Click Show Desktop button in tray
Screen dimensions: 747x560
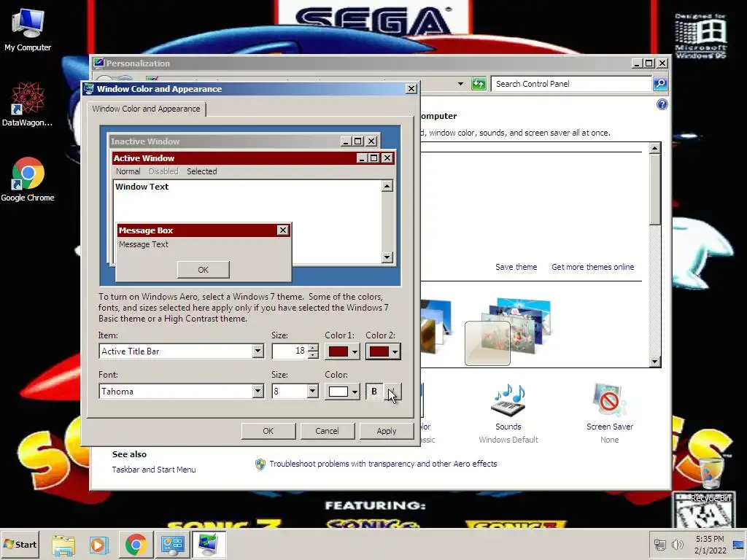tap(739, 544)
